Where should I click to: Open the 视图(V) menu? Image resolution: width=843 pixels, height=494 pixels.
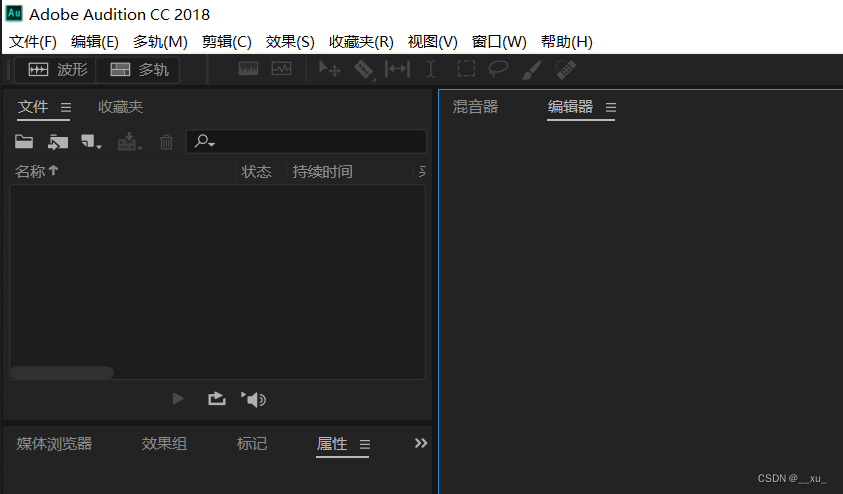point(433,42)
